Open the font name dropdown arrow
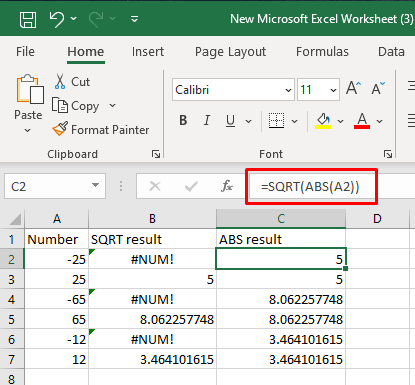The height and width of the screenshot is (385, 415). [289, 90]
